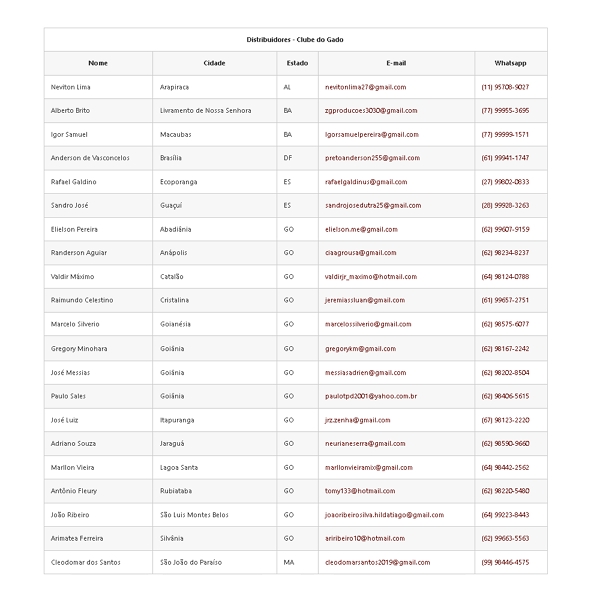The height and width of the screenshot is (600, 600).
Task: Open valdirjr_maximo@hotmail.com link
Action: (x=371, y=277)
